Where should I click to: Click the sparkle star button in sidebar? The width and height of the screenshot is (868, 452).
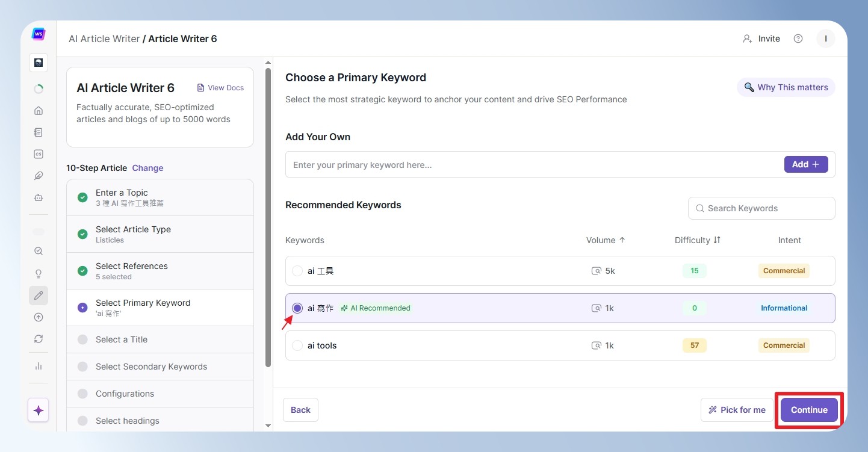pyautogui.click(x=39, y=410)
